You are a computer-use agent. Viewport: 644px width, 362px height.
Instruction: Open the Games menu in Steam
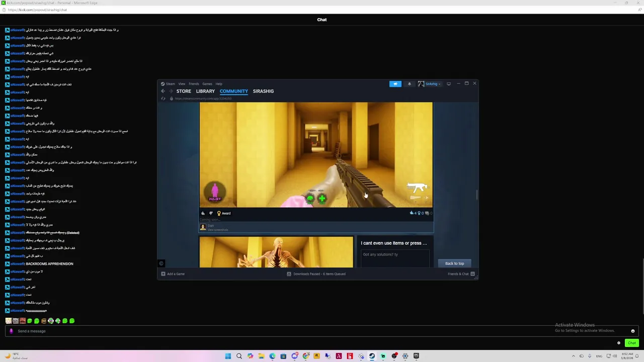(x=207, y=84)
